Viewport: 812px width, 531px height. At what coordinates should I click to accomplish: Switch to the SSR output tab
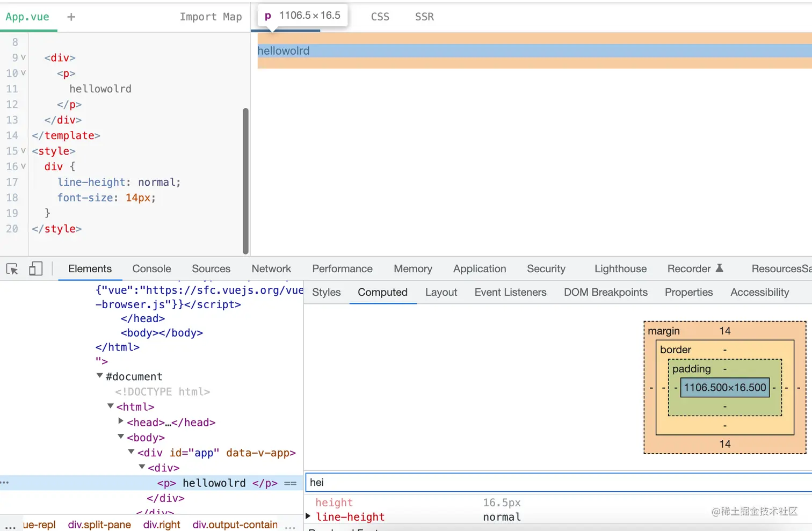click(x=424, y=17)
